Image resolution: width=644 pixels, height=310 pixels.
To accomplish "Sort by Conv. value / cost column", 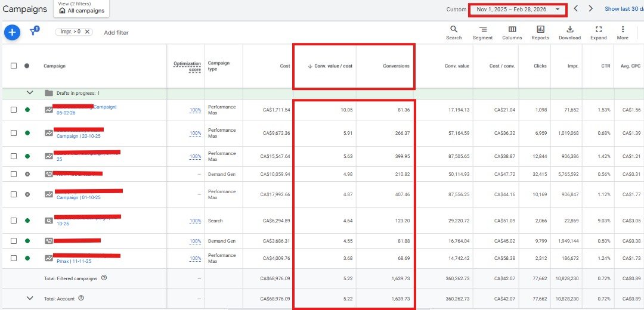I will [x=330, y=66].
